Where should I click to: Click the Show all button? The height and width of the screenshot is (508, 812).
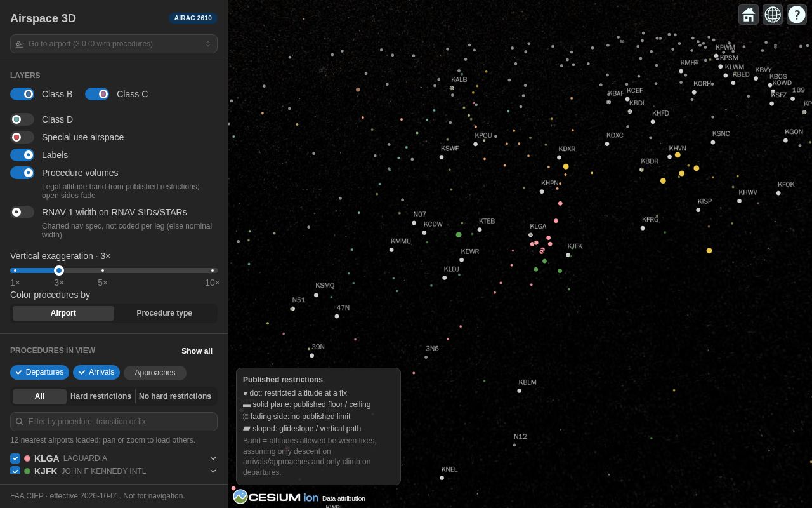pyautogui.click(x=197, y=351)
